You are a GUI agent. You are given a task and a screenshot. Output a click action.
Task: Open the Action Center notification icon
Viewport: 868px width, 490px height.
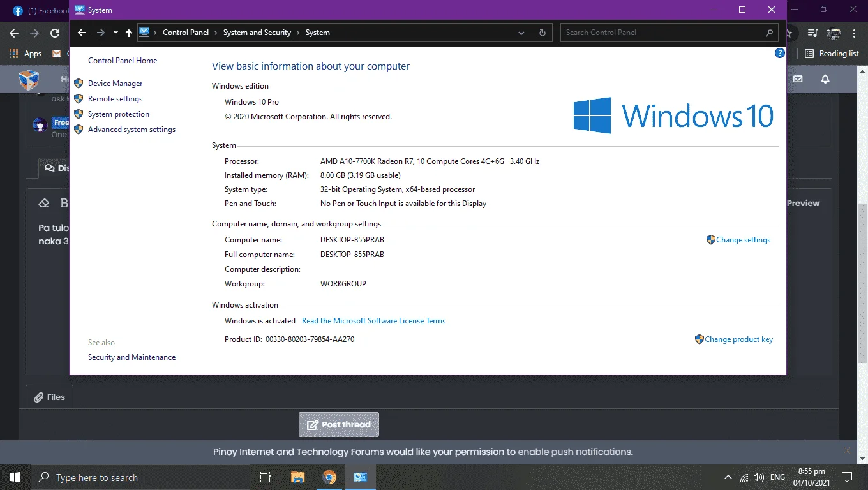tap(847, 477)
